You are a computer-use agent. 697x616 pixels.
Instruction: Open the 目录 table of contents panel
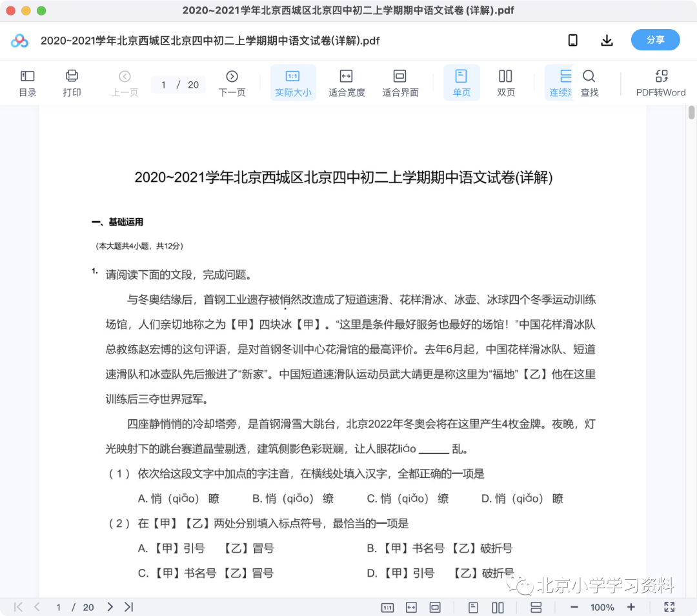pos(28,83)
